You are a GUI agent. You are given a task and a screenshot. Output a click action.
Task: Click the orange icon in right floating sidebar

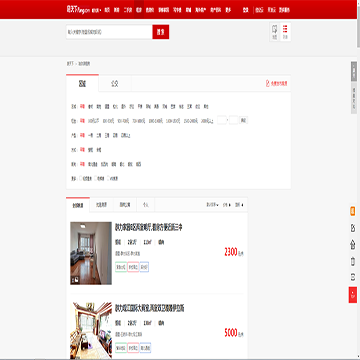(x=353, y=211)
